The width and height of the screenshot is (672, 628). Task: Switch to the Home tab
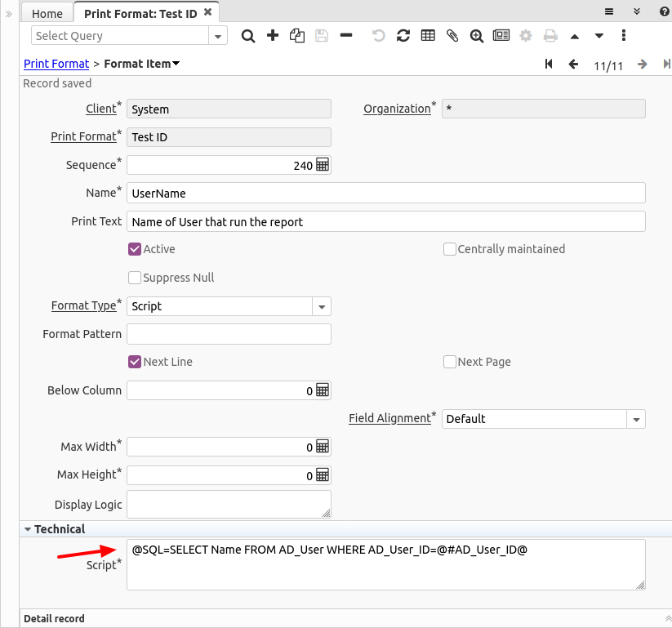pyautogui.click(x=47, y=13)
